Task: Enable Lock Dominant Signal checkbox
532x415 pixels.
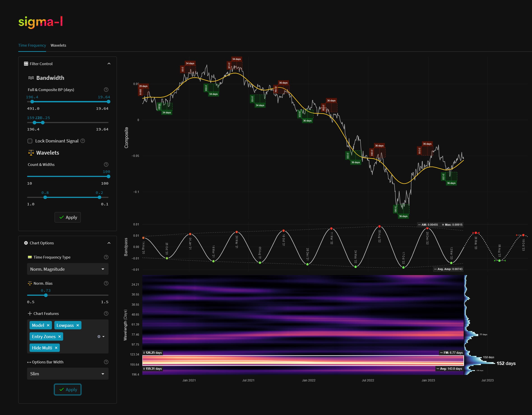Action: point(30,141)
